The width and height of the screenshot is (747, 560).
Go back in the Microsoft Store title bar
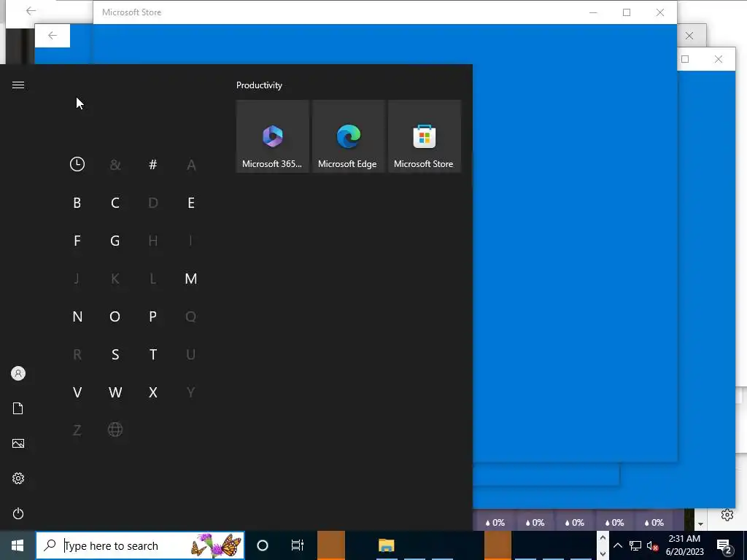pyautogui.click(x=31, y=11)
